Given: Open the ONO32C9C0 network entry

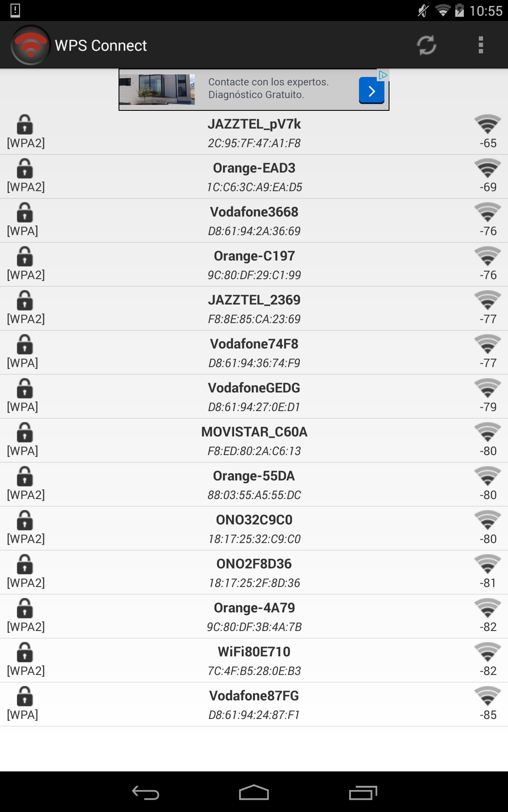Looking at the screenshot, I should tap(254, 529).
